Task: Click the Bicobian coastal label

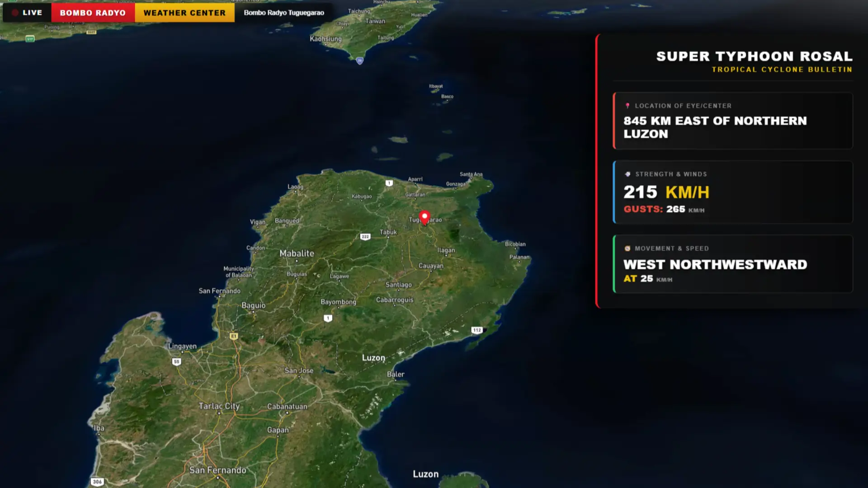Action: (515, 244)
